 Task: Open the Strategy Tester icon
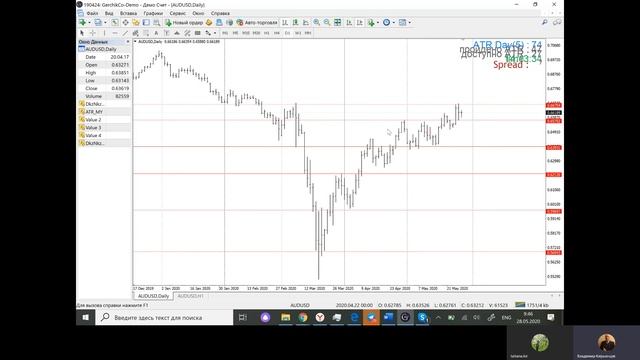156,22
